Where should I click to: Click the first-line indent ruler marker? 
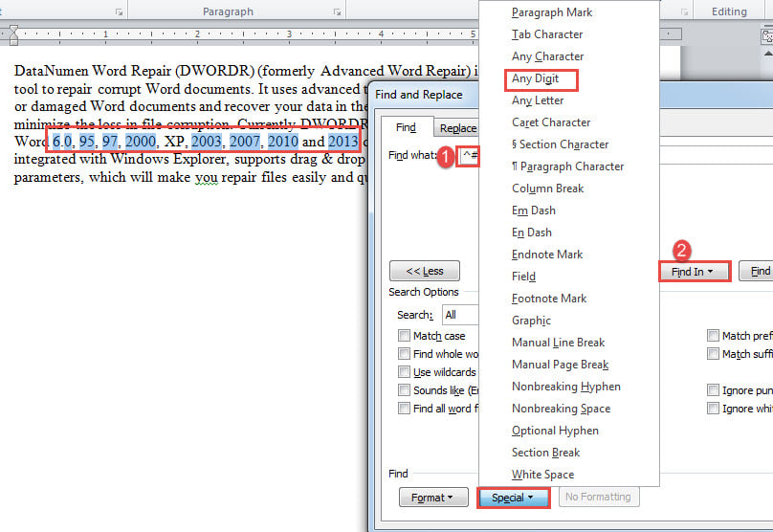(13, 29)
